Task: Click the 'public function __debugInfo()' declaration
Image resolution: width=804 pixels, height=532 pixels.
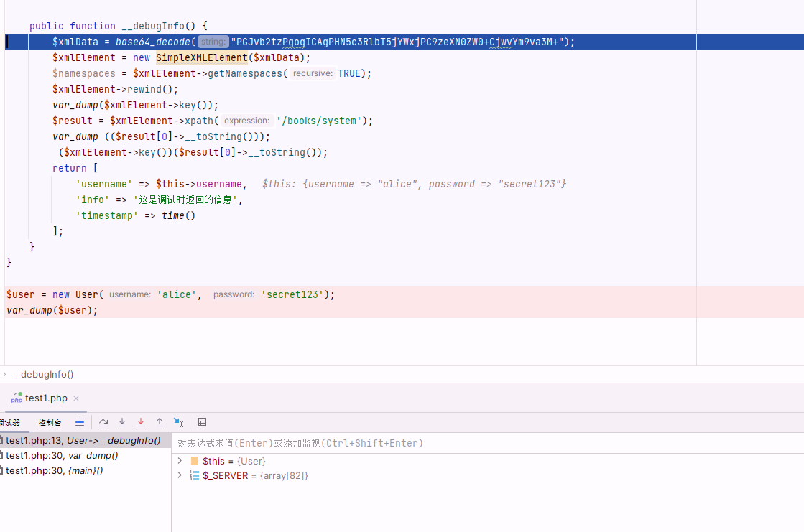Action: (x=119, y=26)
